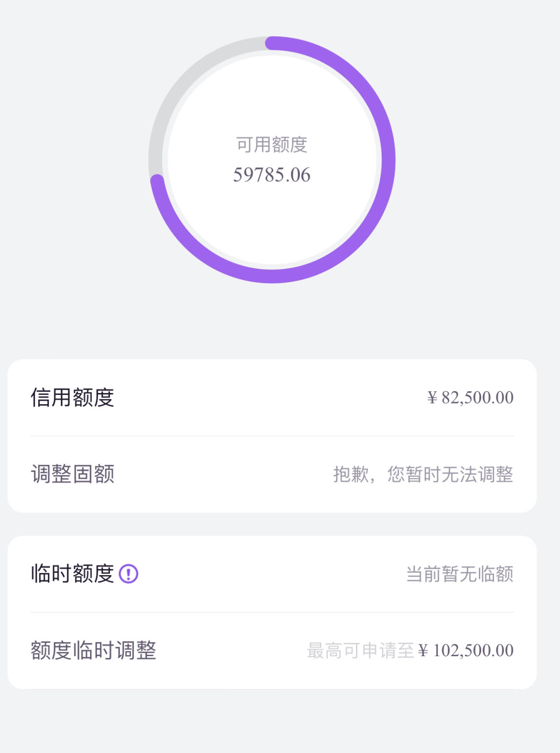Tap the purple arc's rounded top end
Image resolution: width=560 pixels, height=753 pixels.
[273, 43]
